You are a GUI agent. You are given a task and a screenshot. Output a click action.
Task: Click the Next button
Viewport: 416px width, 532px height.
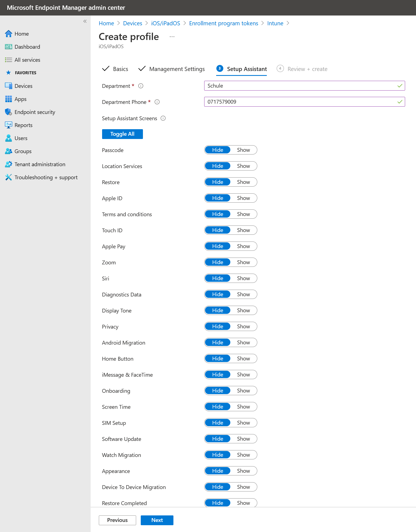(157, 520)
